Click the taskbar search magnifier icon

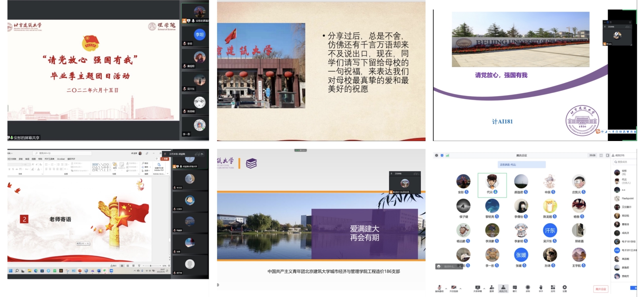click(x=17, y=271)
